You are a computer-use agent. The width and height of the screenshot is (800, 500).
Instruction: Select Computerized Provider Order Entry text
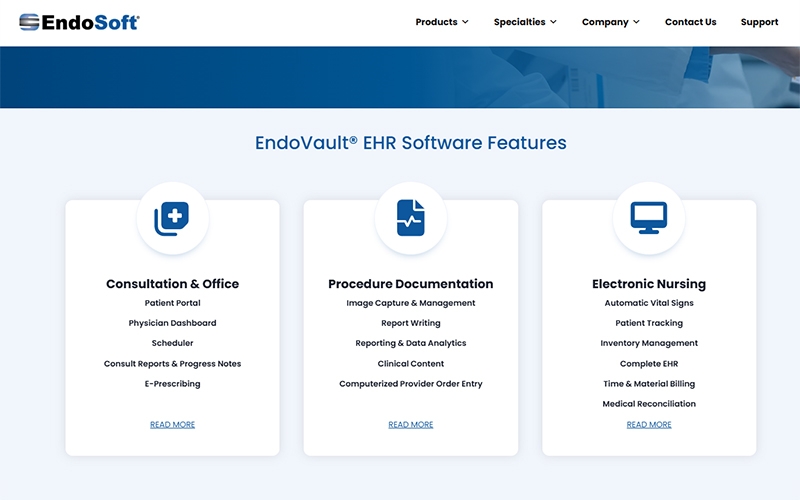pyautogui.click(x=411, y=384)
